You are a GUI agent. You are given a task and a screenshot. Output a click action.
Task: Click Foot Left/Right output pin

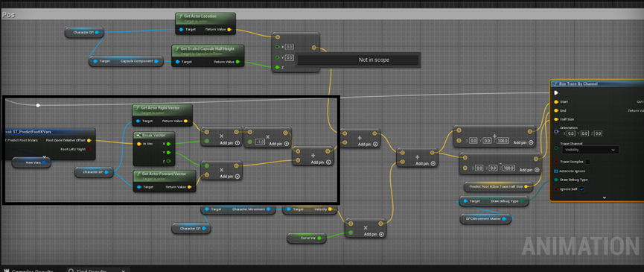(x=89, y=149)
